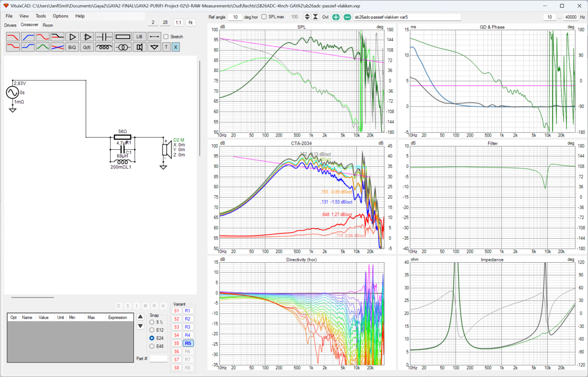Toggle the SPL max checkbox
The image size is (588, 377).
coord(264,17)
